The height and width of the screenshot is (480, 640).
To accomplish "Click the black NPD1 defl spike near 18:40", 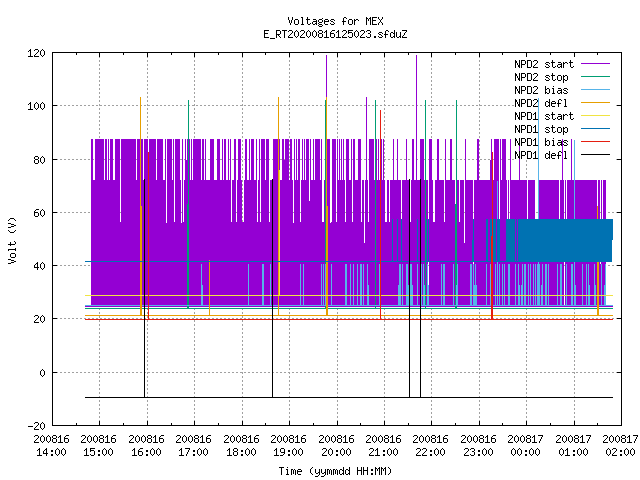I will coord(272,288).
